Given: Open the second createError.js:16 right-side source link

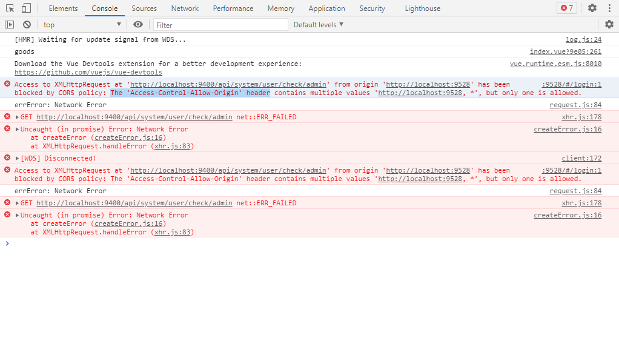Looking at the screenshot, I should click(x=568, y=215).
